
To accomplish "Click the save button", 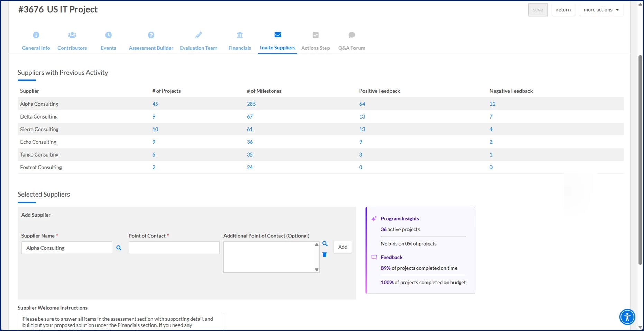I will click(x=538, y=10).
